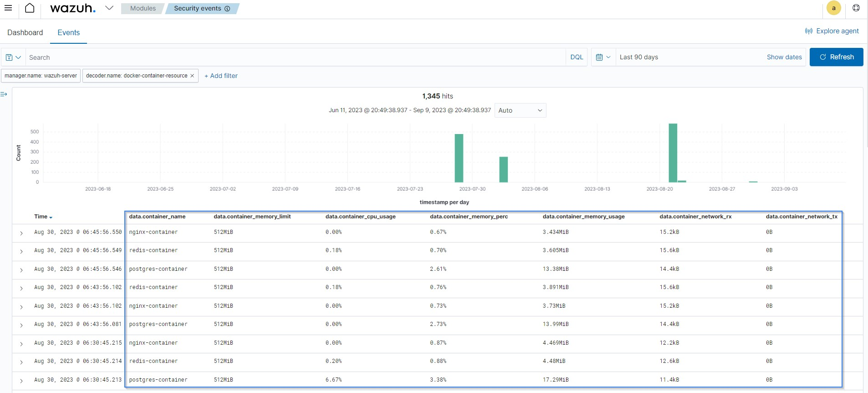Screen dimensions: 868x393
Task: Open the date quick menu calendar
Action: point(603,57)
